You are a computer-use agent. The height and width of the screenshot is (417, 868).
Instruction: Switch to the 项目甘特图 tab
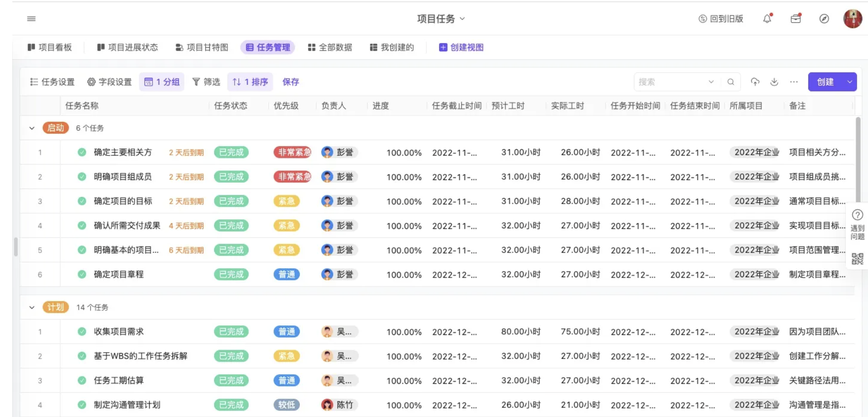202,47
